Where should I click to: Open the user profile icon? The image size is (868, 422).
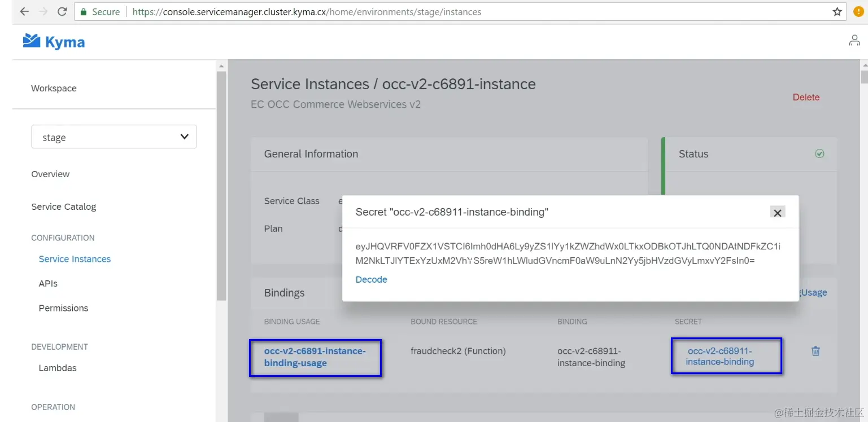(854, 41)
